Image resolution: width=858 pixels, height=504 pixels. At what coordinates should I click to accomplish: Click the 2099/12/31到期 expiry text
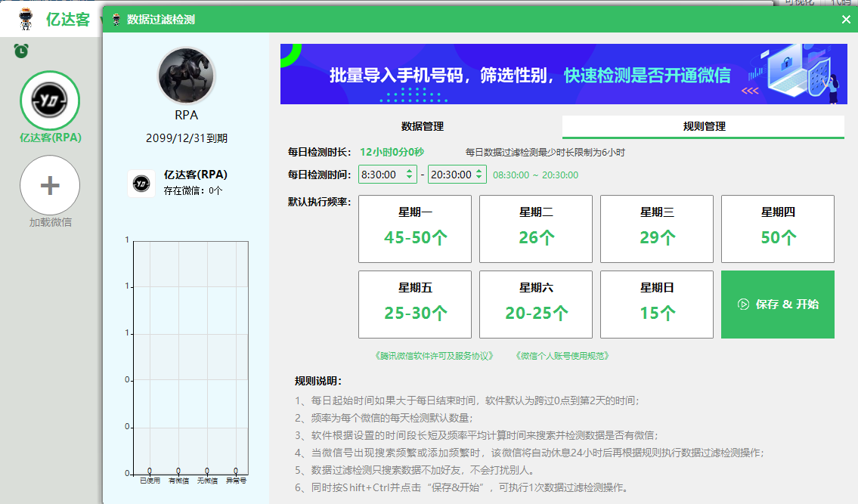tap(187, 138)
